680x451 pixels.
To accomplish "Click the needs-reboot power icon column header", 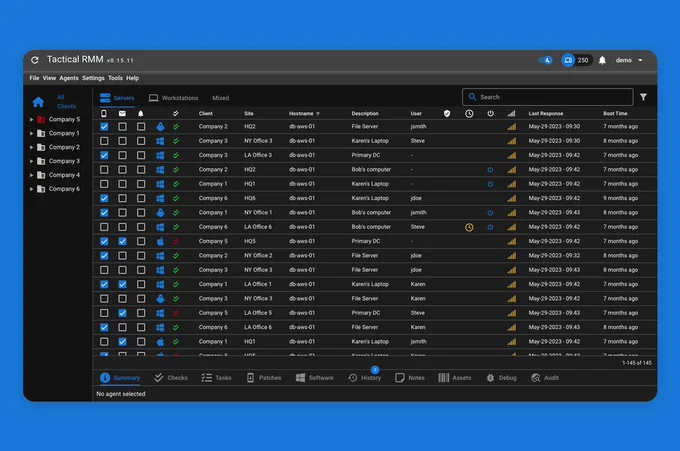I will (x=490, y=114).
